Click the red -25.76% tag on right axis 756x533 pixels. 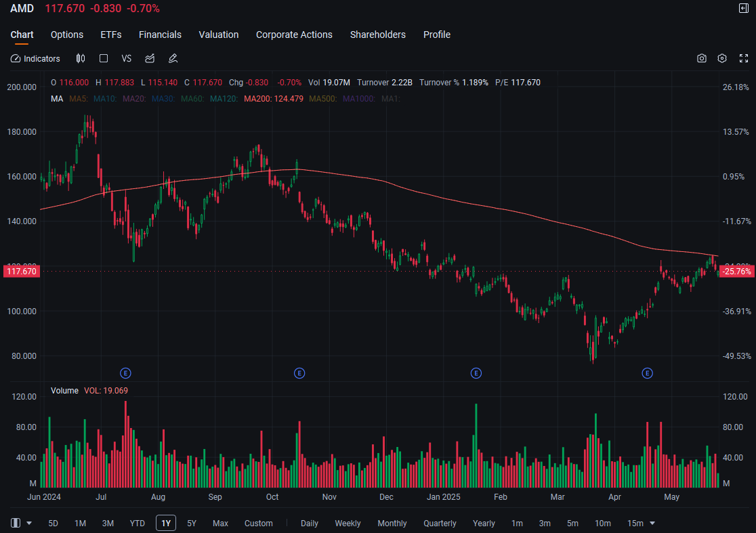click(737, 272)
